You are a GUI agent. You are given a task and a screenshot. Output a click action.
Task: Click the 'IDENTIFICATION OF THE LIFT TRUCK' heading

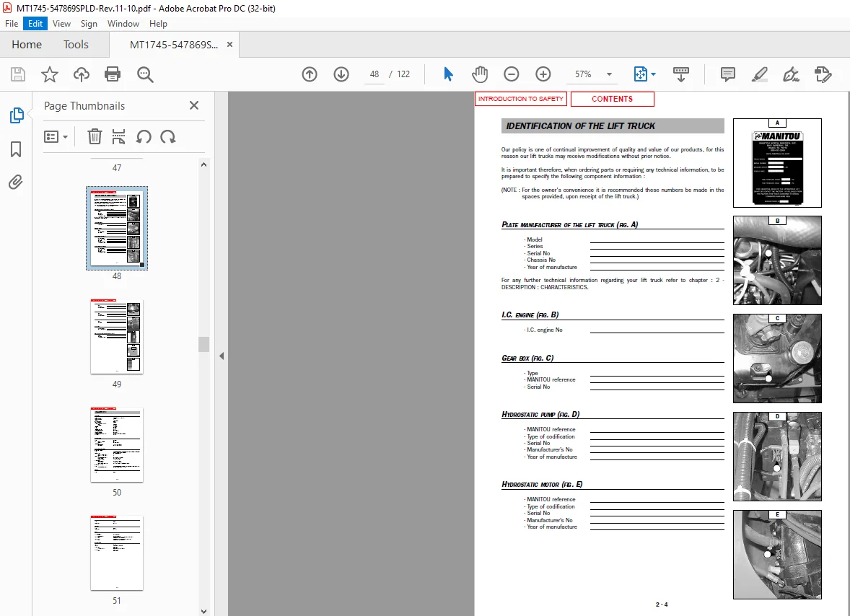pos(581,126)
